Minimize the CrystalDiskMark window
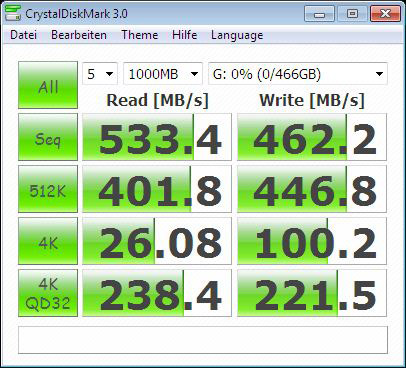The height and width of the screenshot is (368, 406). (319, 14)
